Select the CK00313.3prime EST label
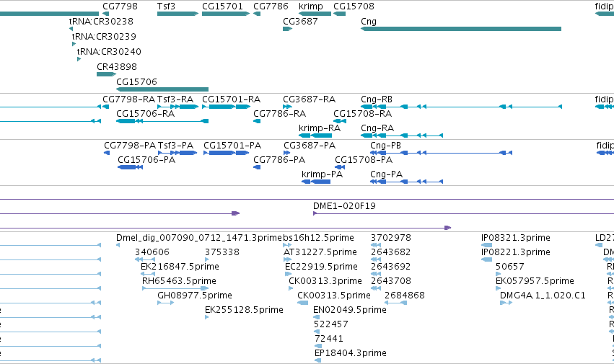This screenshot has height=364, width=614. 325,281
